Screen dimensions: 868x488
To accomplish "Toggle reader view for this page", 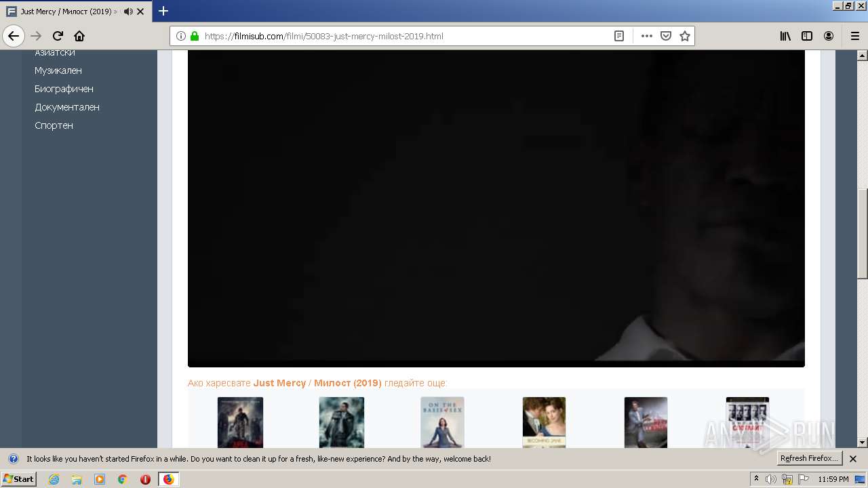I will point(619,36).
